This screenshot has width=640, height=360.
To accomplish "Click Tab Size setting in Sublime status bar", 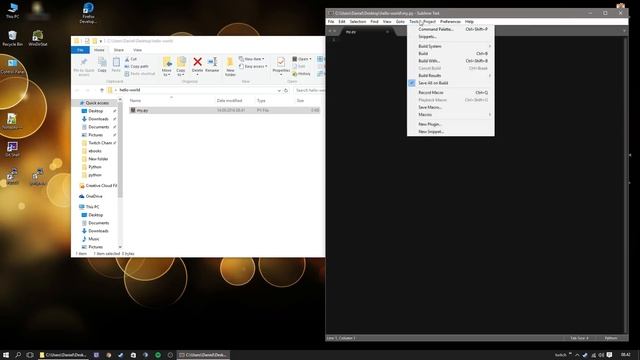I will point(579,338).
